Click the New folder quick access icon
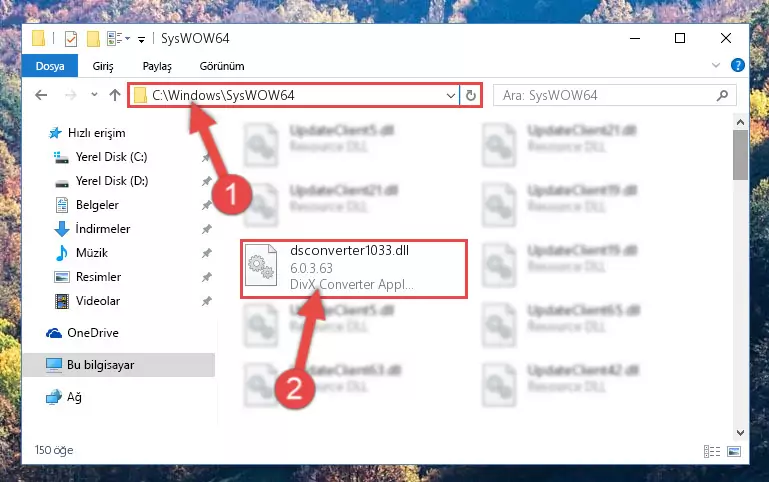 click(x=93, y=38)
